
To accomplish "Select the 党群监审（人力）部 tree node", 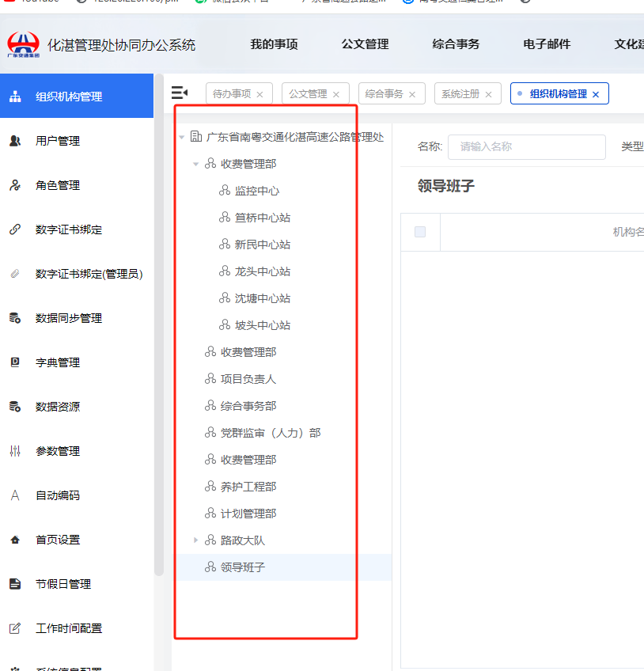I will point(271,433).
